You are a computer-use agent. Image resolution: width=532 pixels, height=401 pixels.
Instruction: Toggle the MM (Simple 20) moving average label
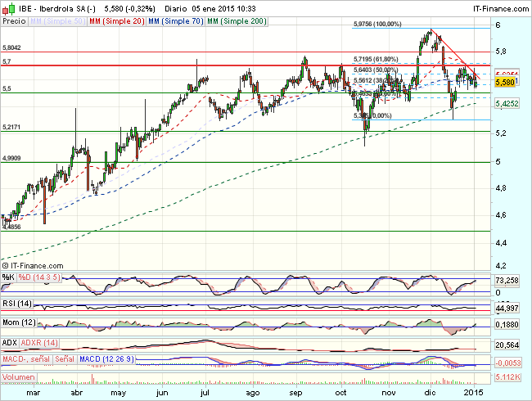point(117,21)
